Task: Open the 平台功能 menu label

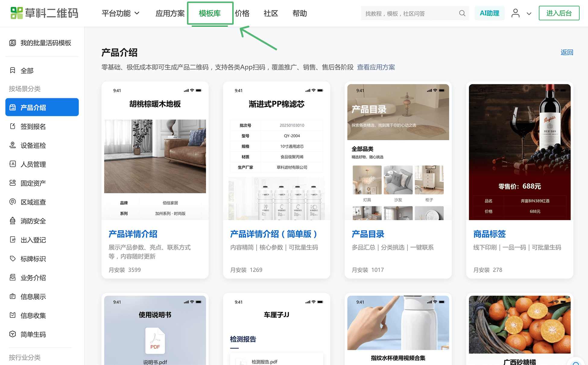Action: point(116,13)
